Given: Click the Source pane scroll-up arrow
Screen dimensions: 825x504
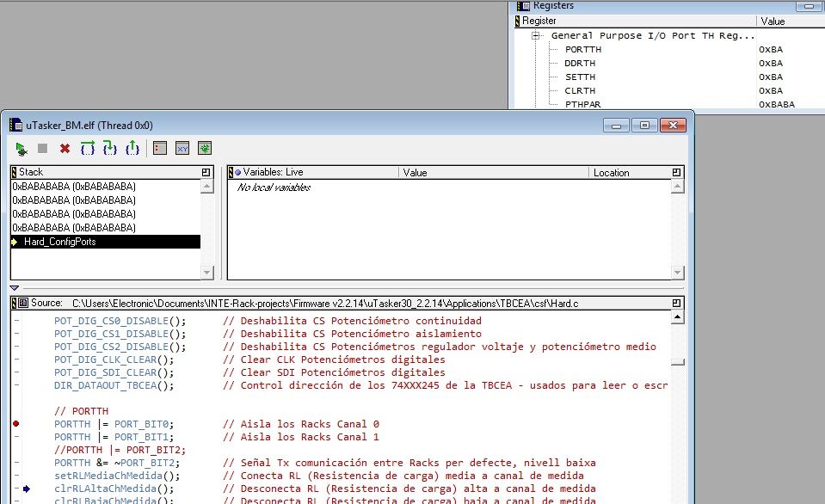Looking at the screenshot, I should pyautogui.click(x=678, y=317).
